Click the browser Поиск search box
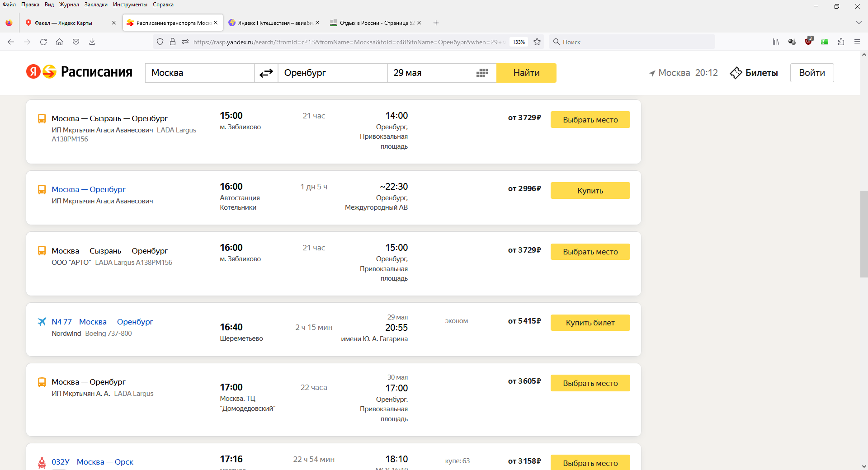Screen dimensions: 868x470 pyautogui.click(x=632, y=42)
